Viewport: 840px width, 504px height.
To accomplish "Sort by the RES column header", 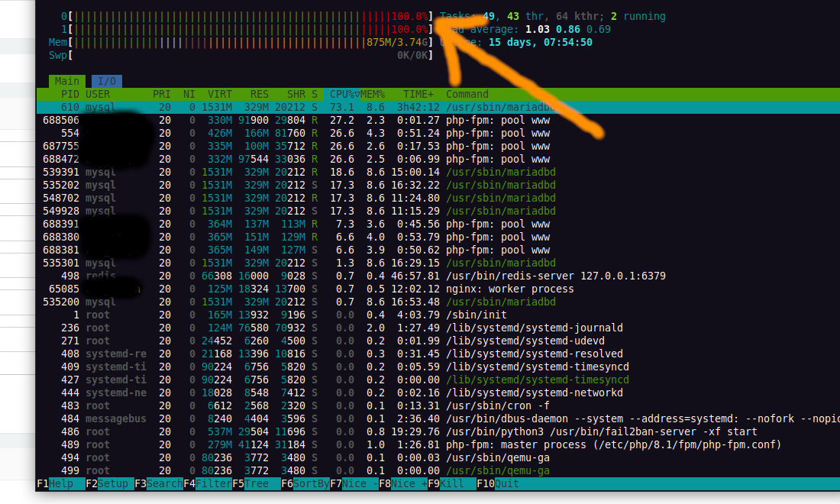I will (x=260, y=94).
